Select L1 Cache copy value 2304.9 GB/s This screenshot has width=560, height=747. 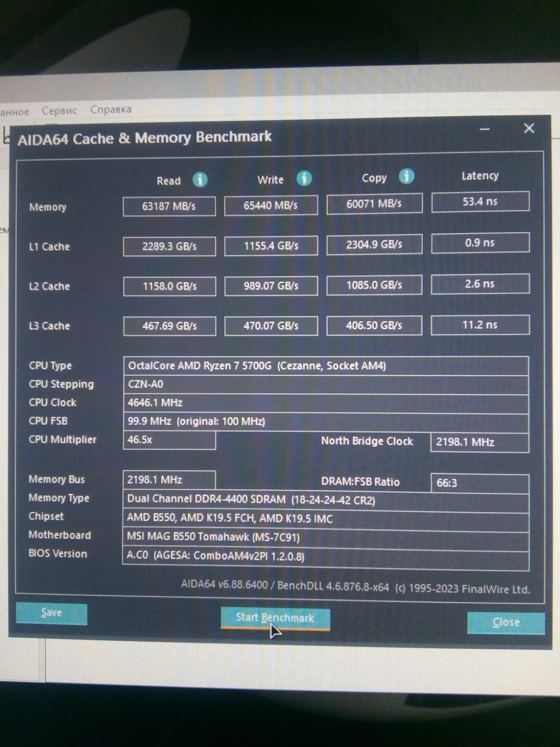(x=374, y=244)
